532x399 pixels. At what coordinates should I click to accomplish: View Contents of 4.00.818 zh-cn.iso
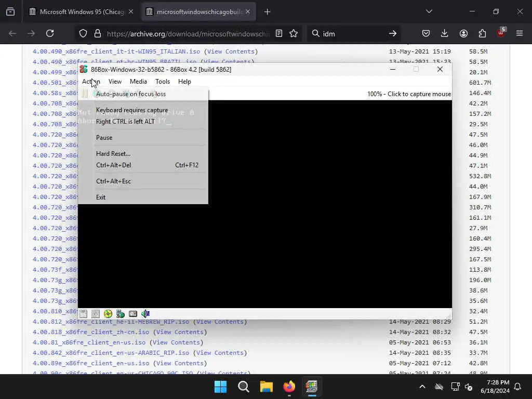point(180,332)
